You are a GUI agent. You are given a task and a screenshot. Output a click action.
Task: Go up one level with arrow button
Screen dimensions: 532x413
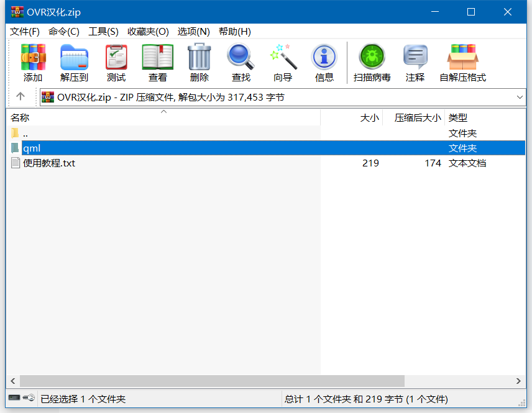point(21,96)
